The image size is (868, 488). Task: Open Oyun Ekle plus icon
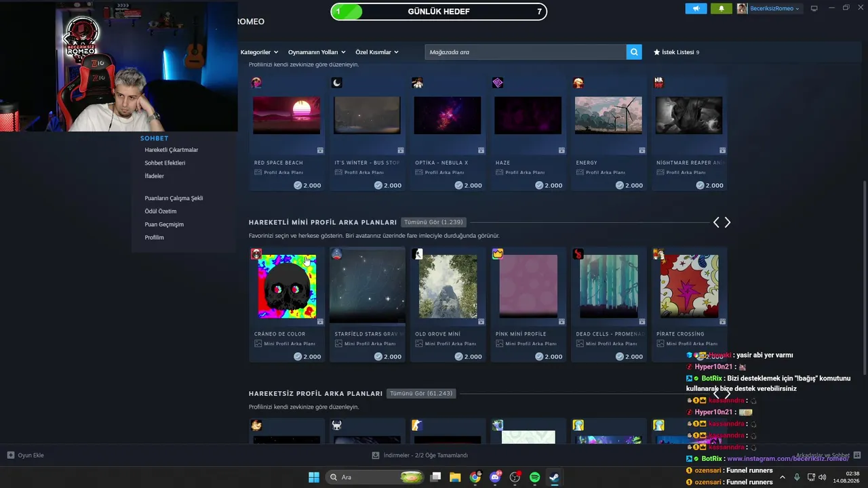pos(11,455)
